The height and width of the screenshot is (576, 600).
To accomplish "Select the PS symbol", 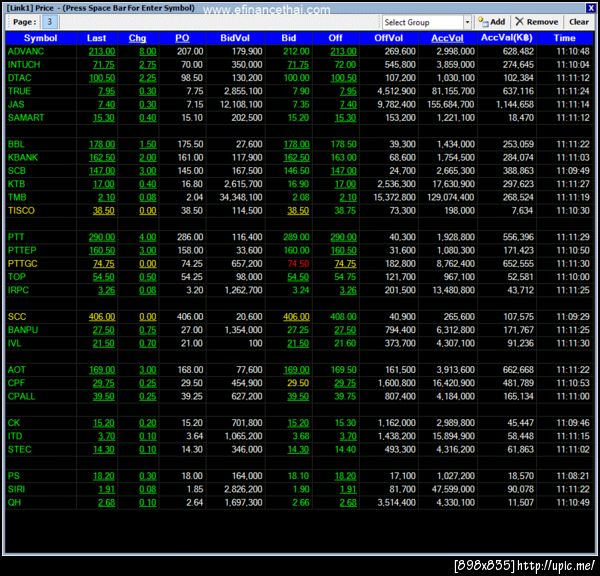I will (x=13, y=476).
